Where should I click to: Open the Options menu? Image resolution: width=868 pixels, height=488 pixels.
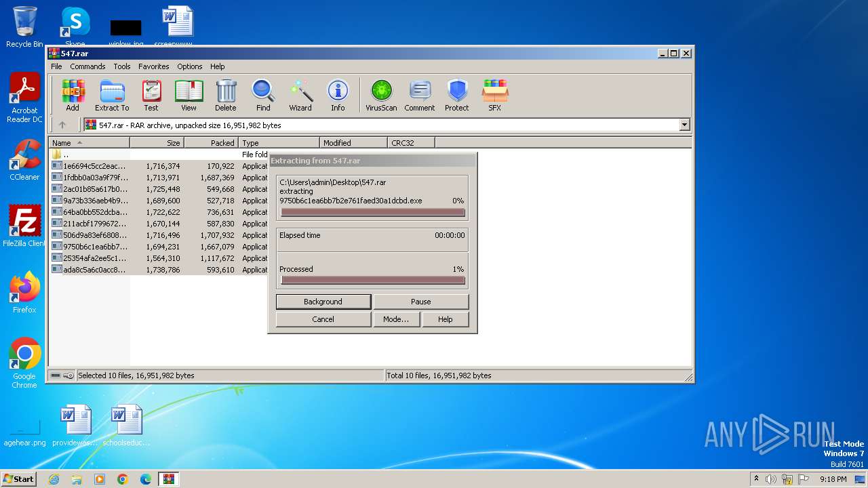(190, 66)
